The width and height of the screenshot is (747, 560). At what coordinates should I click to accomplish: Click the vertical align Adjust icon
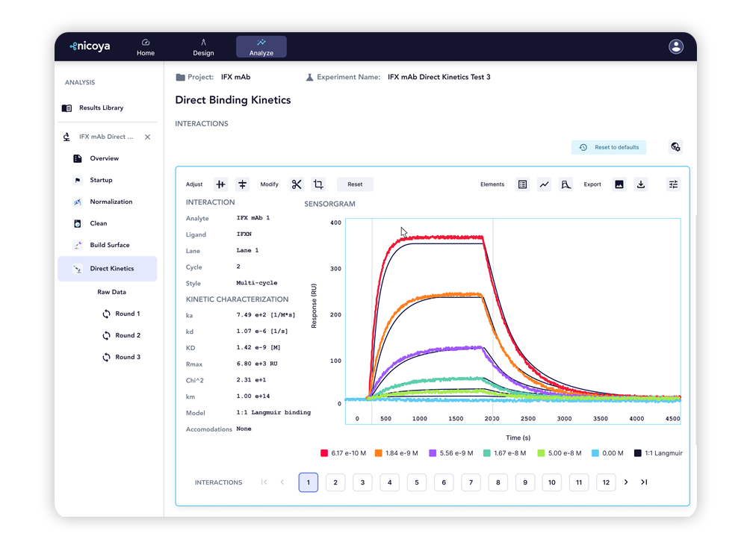coord(220,184)
